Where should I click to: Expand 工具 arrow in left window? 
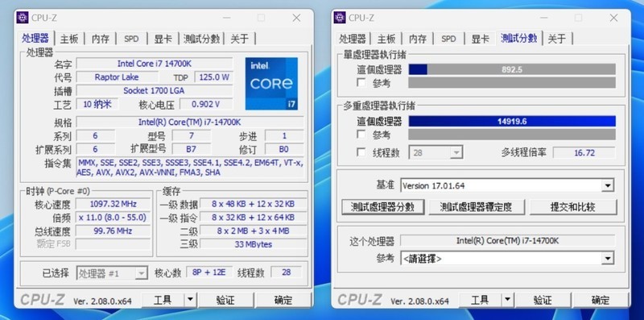[190, 300]
